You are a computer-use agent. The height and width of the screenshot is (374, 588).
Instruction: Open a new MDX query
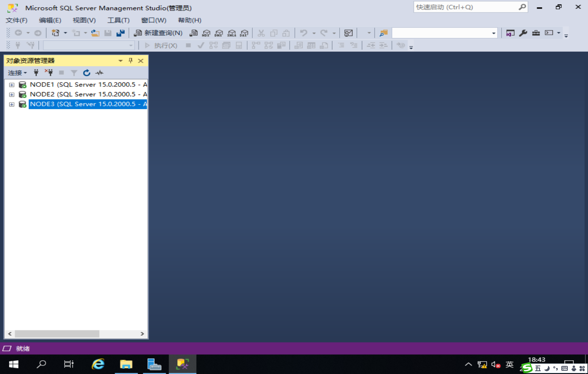click(206, 33)
